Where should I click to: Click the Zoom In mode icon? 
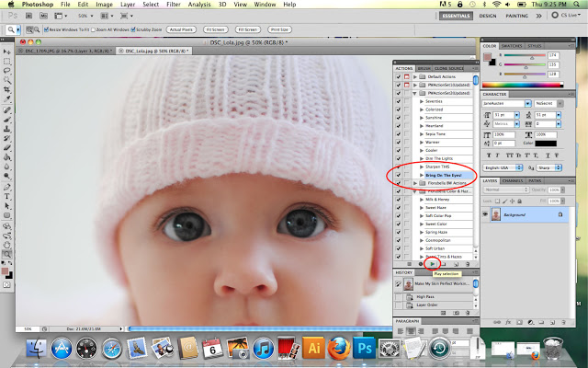point(29,29)
